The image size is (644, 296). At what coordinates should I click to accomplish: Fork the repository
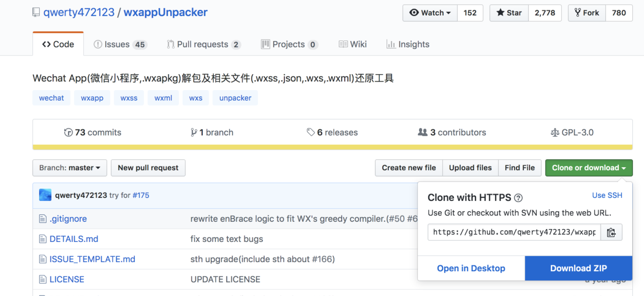click(x=586, y=13)
